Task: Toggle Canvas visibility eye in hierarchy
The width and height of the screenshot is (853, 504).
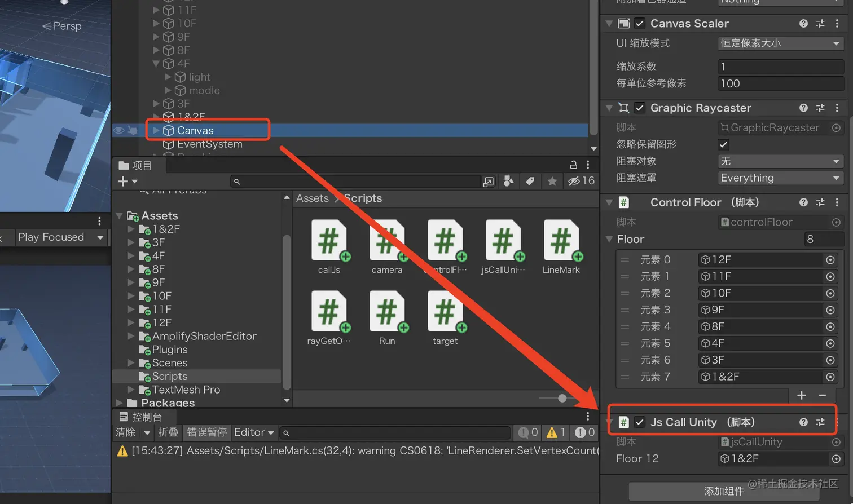Action: (x=118, y=131)
